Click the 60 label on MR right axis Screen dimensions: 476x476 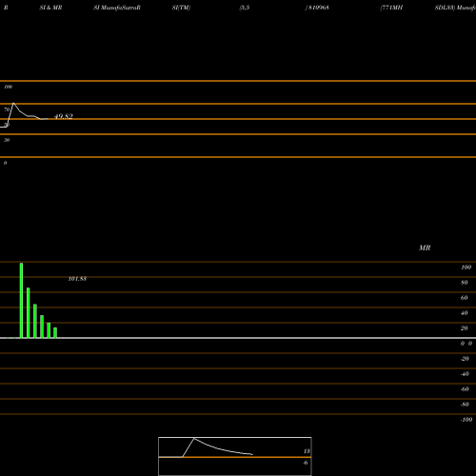pos(465,298)
